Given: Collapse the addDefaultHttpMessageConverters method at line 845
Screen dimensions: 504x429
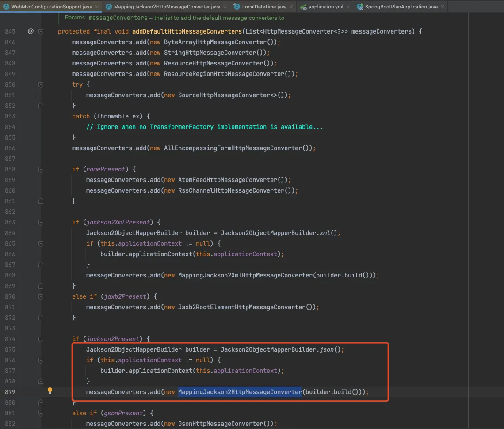Looking at the screenshot, I should point(41,31).
